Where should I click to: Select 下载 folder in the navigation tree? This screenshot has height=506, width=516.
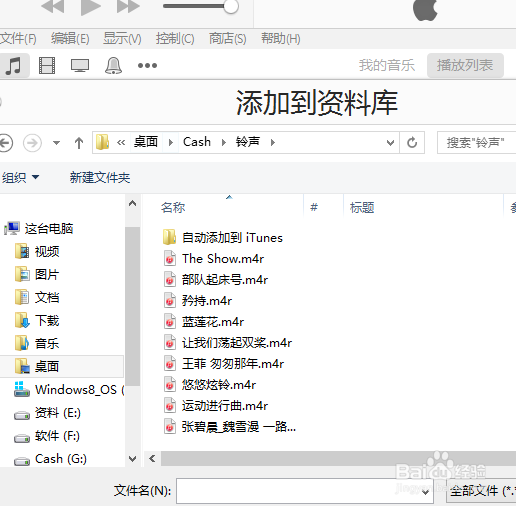37,321
